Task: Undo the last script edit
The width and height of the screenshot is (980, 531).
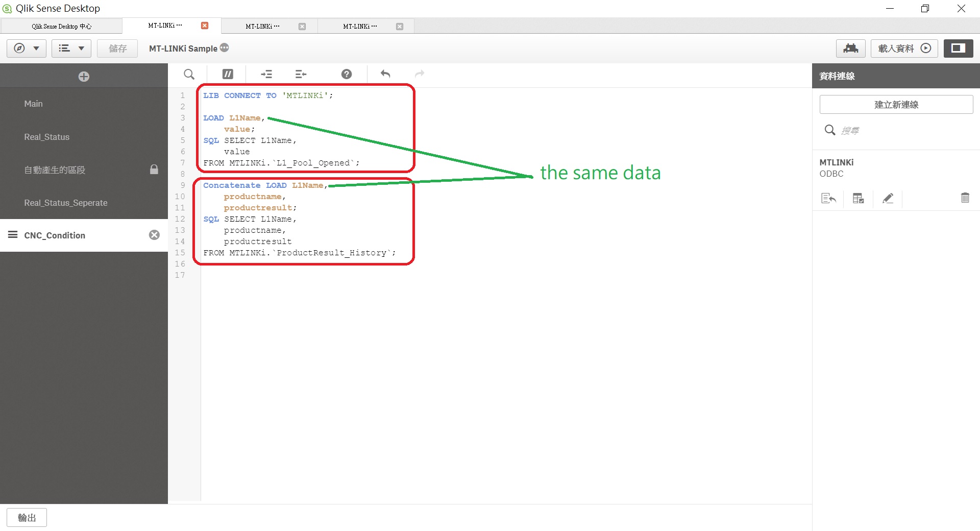Action: coord(385,74)
